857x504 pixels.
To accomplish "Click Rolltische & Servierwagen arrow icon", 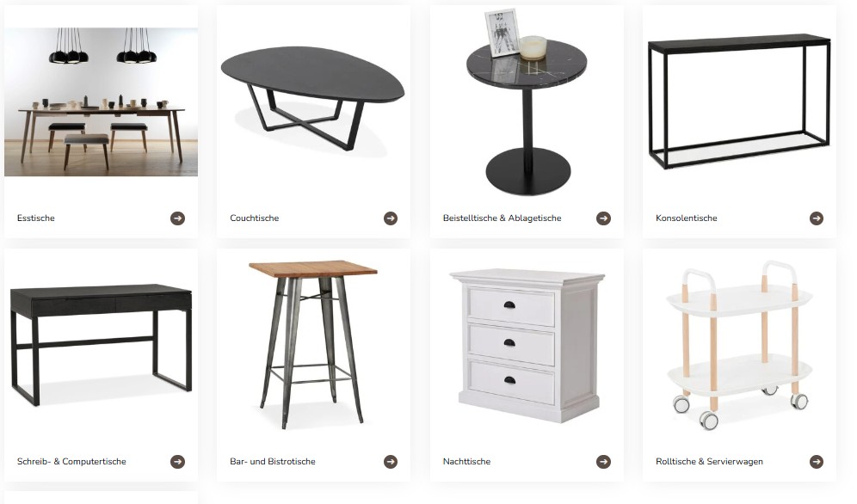I will click(x=816, y=462).
